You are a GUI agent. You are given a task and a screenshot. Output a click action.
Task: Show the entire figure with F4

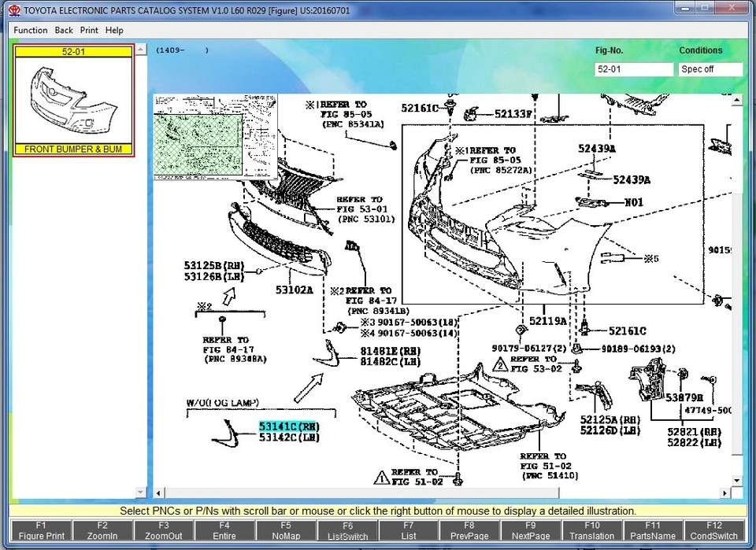point(224,530)
